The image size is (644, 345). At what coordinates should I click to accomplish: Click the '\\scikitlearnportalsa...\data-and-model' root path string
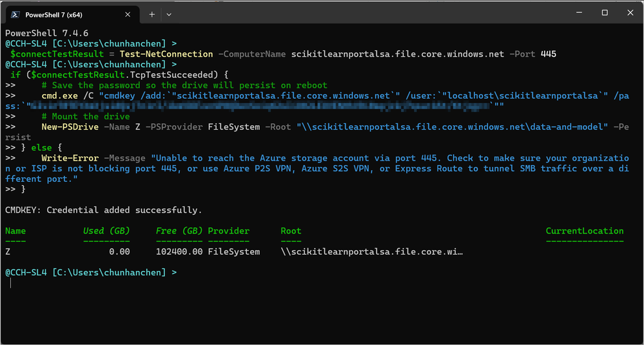[x=452, y=127]
